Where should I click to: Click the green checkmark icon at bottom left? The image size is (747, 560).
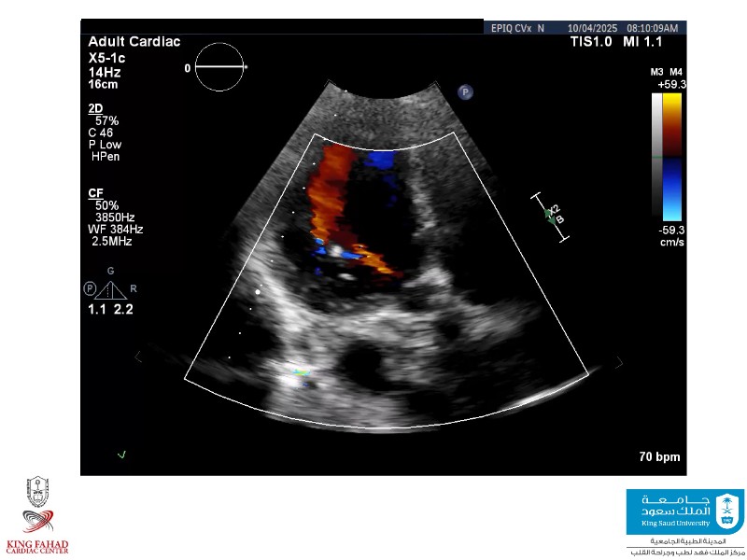[121, 455]
